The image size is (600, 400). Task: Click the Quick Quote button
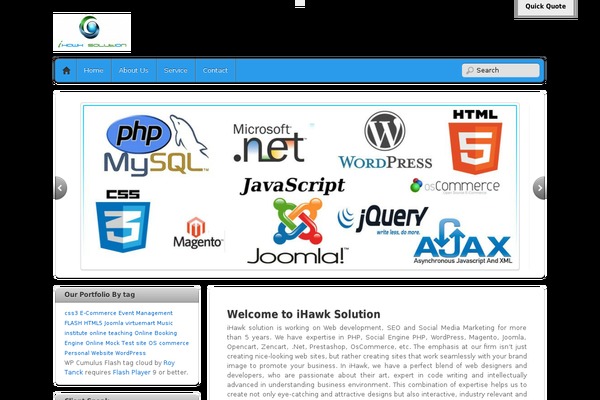click(546, 7)
